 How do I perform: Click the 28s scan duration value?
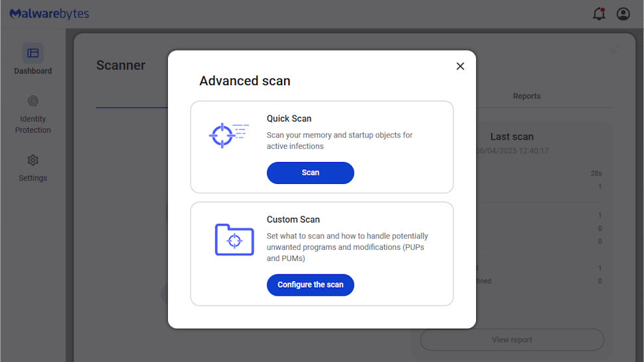point(596,173)
